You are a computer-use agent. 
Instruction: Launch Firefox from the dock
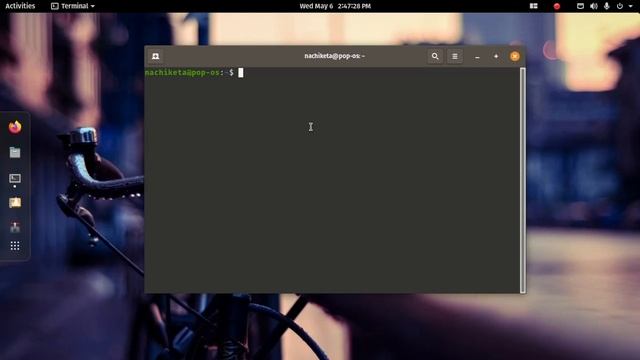(15, 127)
